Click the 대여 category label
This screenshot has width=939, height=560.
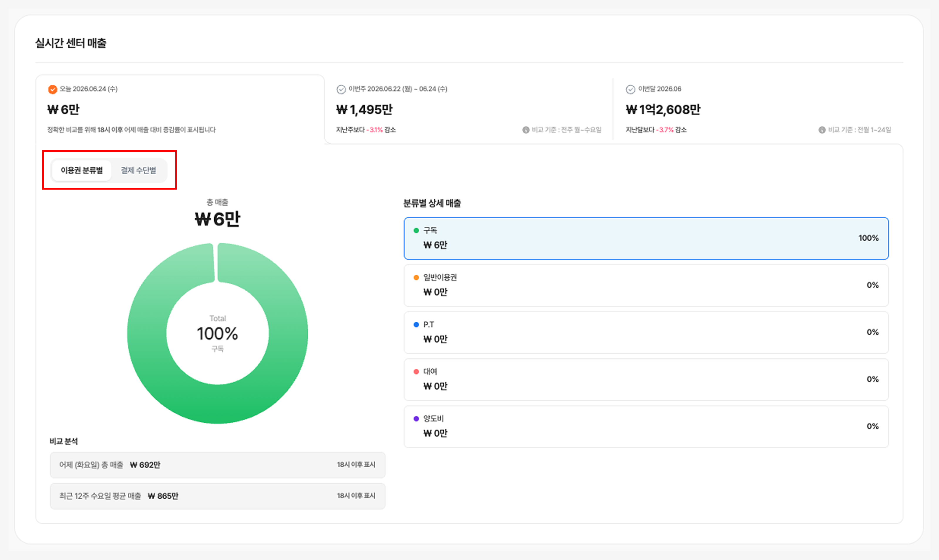pos(430,372)
